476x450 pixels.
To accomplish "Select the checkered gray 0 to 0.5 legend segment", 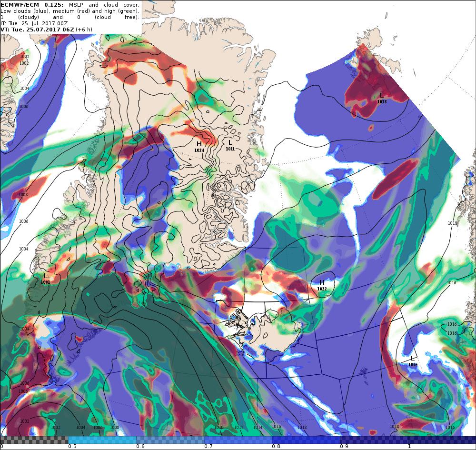I will 34,440.
